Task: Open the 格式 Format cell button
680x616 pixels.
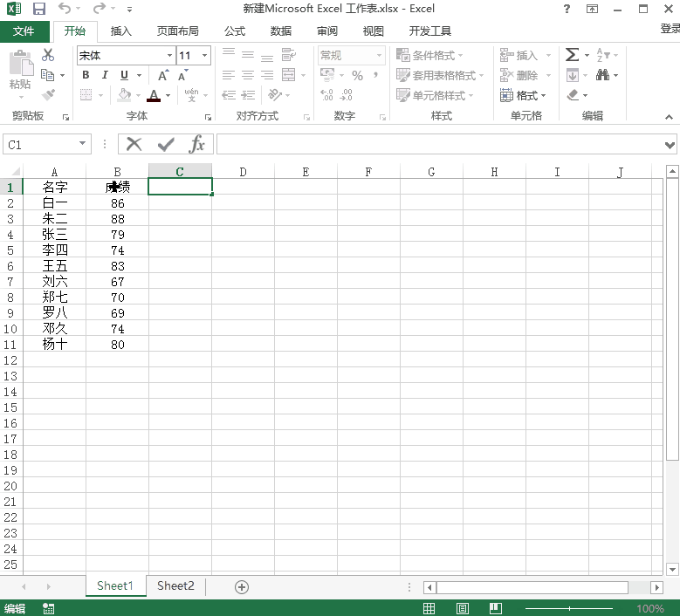Action: click(524, 95)
